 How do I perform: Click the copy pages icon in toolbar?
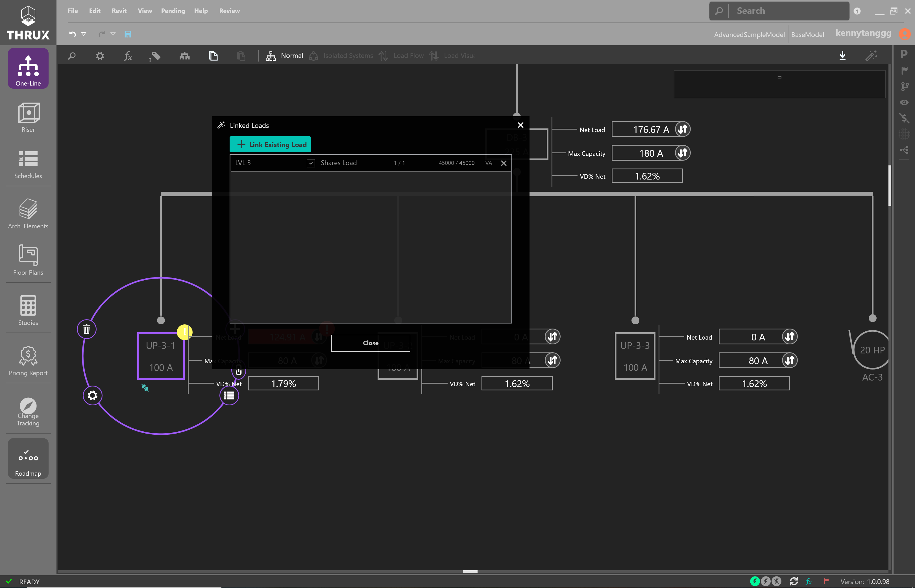[x=213, y=56]
